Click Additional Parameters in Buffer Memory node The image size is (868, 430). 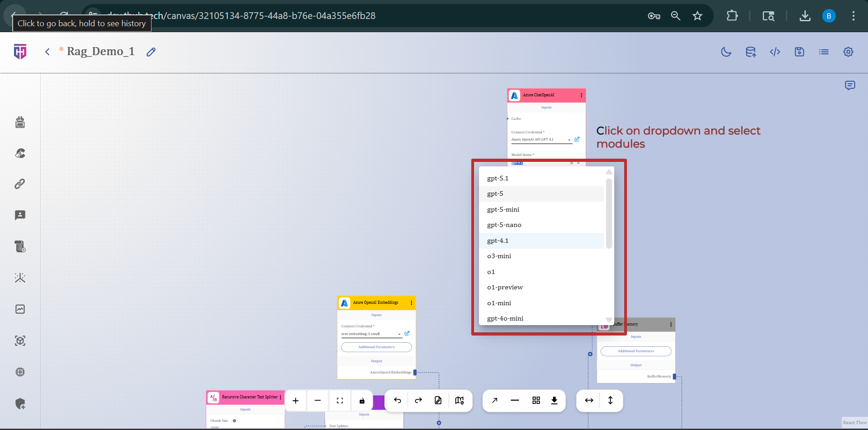coord(636,351)
